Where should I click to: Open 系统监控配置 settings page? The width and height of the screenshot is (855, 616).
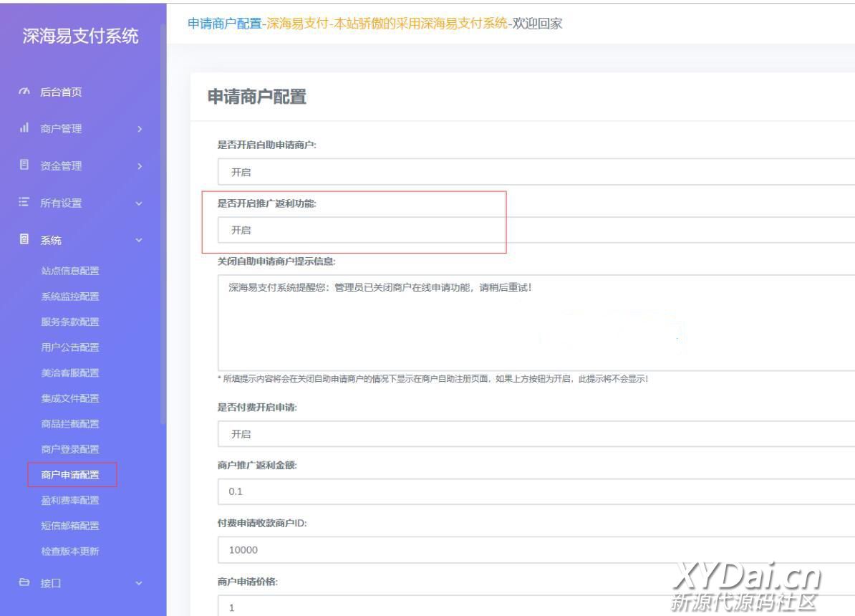[x=70, y=297]
